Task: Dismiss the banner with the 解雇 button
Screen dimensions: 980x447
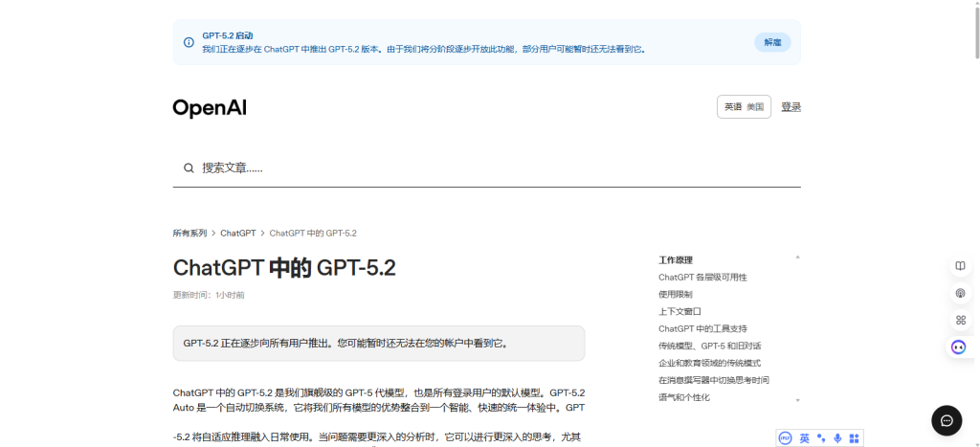Action: click(x=772, y=42)
